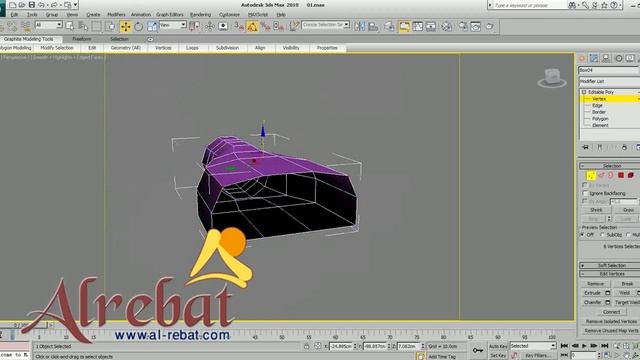Viewport: 640px width, 360px height.
Task: Toggle the 3D Snaps icon
Action: point(239,27)
